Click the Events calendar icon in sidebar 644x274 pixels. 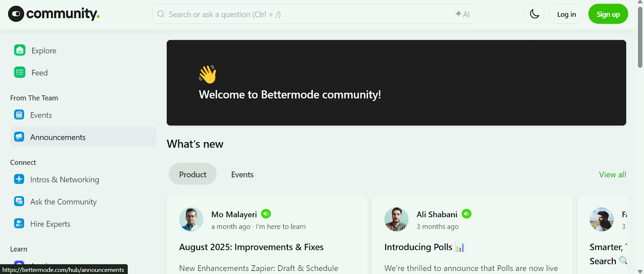(19, 115)
